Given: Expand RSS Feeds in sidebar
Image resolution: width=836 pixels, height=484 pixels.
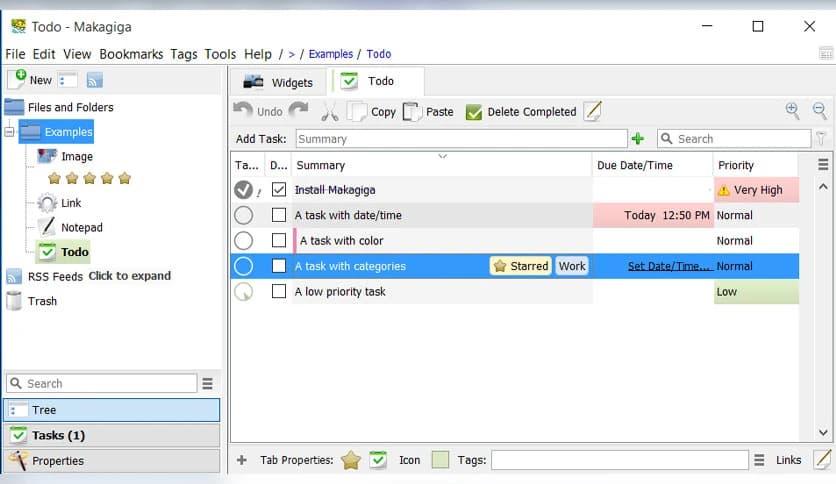Looking at the screenshot, I should pos(45,276).
